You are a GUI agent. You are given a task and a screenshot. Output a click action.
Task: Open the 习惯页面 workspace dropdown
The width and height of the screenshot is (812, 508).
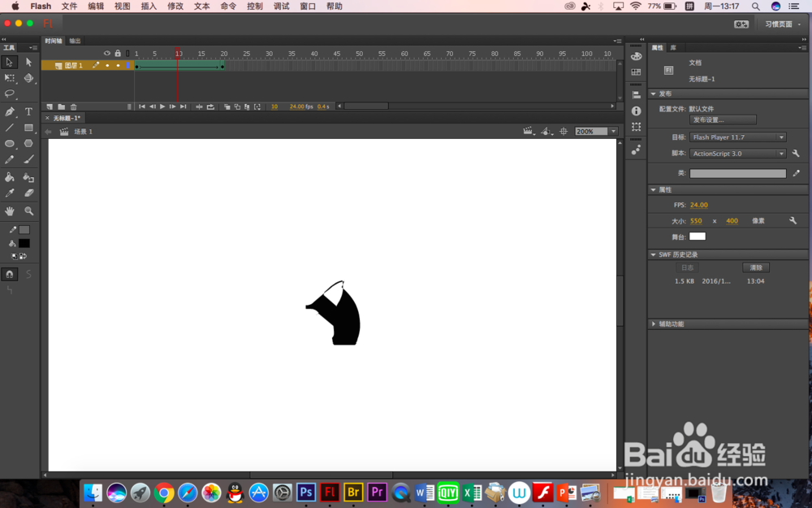point(783,24)
